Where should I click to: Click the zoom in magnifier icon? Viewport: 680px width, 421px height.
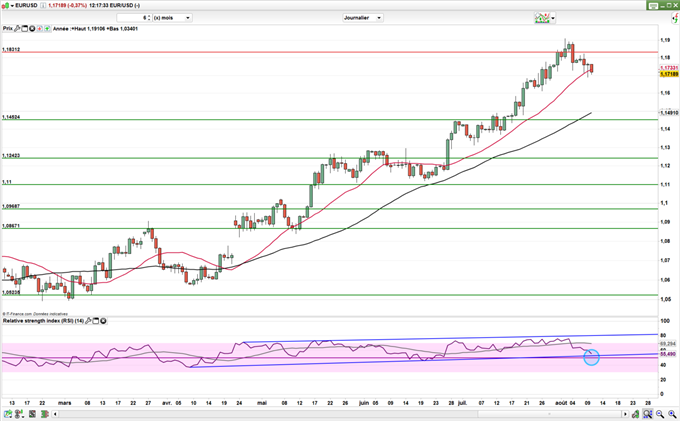coord(672,414)
